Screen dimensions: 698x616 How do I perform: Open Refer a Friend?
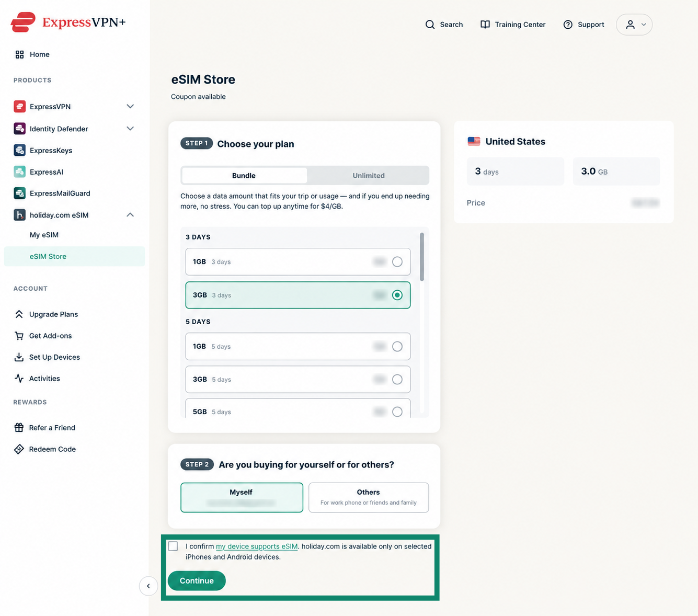[x=52, y=428]
